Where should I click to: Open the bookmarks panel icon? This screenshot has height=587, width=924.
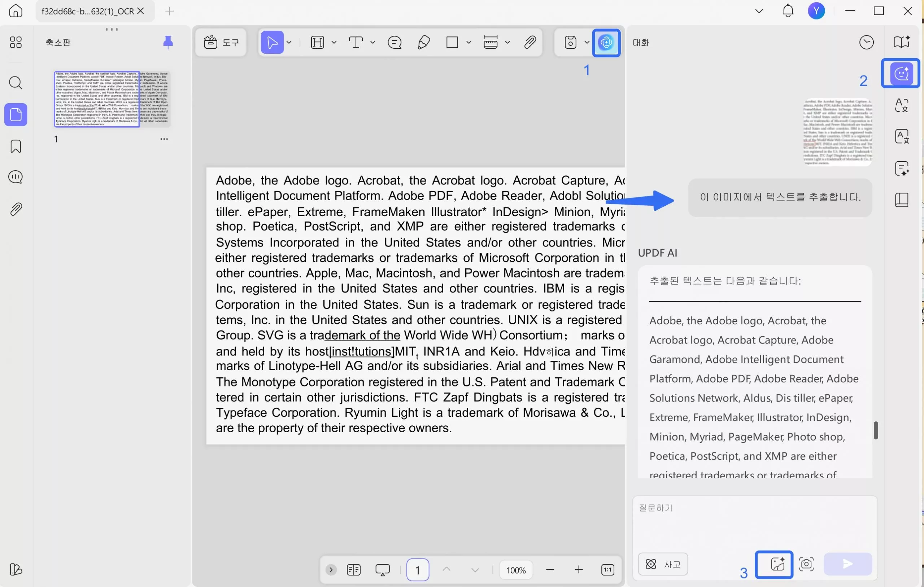coord(16,146)
